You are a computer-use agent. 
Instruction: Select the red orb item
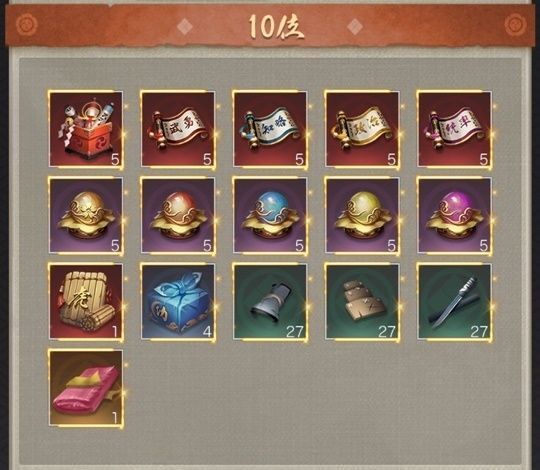click(x=178, y=216)
